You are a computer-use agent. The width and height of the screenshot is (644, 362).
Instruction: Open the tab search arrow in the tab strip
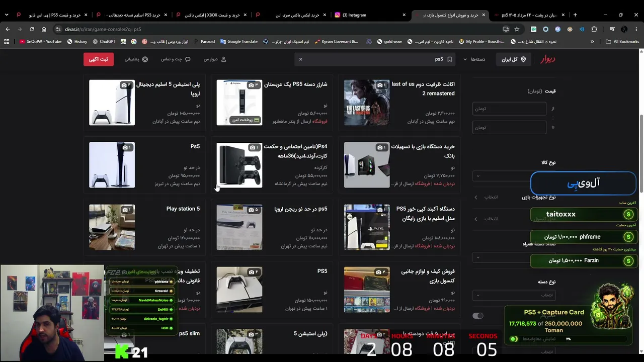click(x=7, y=15)
